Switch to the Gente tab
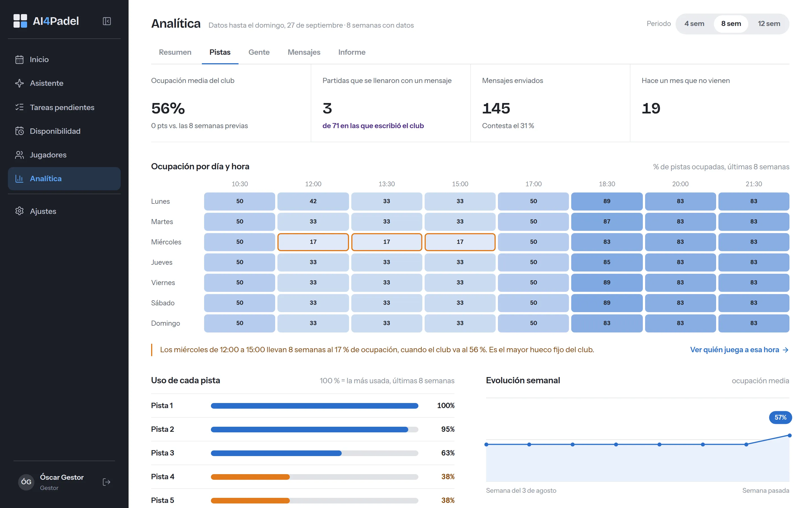This screenshot has width=812, height=508. pos(259,52)
